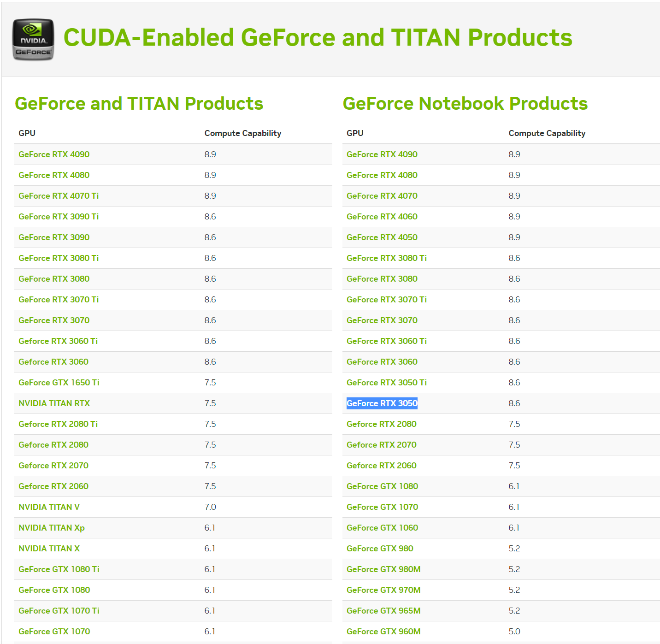The image size is (660, 644).
Task: Click GeForce and TITAN Products section heading
Action: (x=139, y=104)
